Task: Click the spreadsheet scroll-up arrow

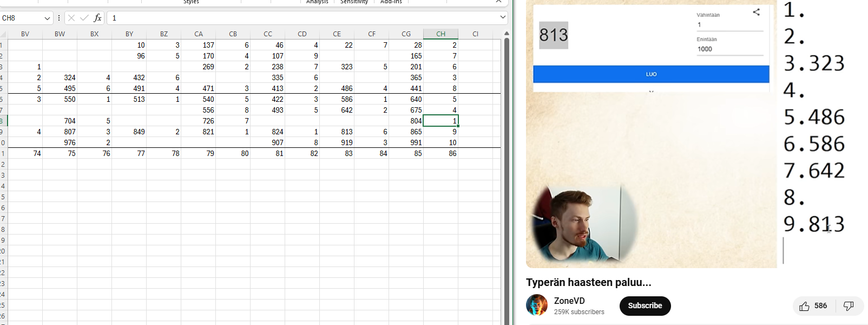Action: [x=507, y=34]
